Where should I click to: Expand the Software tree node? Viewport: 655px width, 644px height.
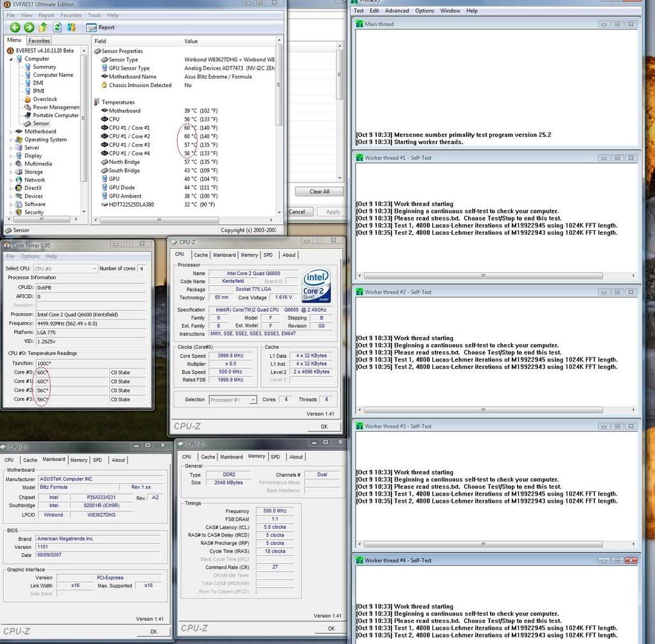pyautogui.click(x=11, y=204)
